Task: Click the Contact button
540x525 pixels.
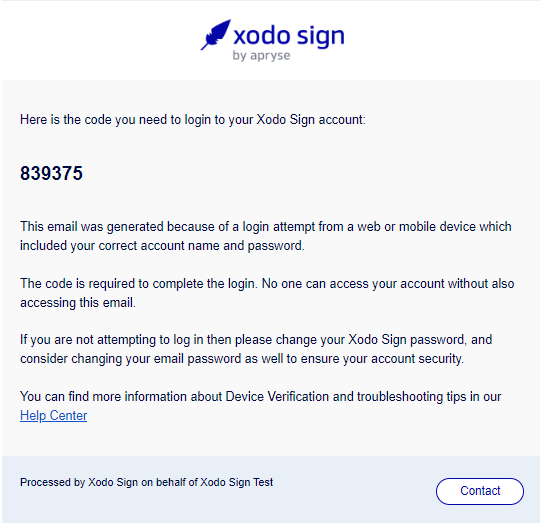Action: (480, 491)
